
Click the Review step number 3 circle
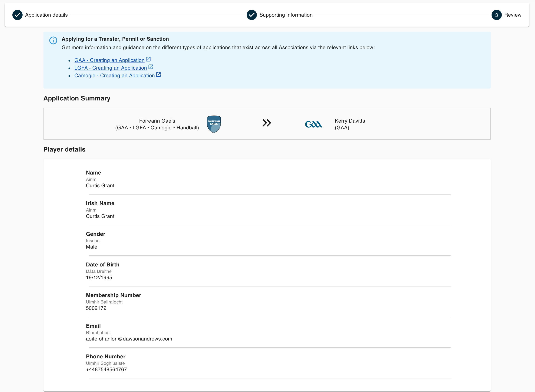[496, 15]
